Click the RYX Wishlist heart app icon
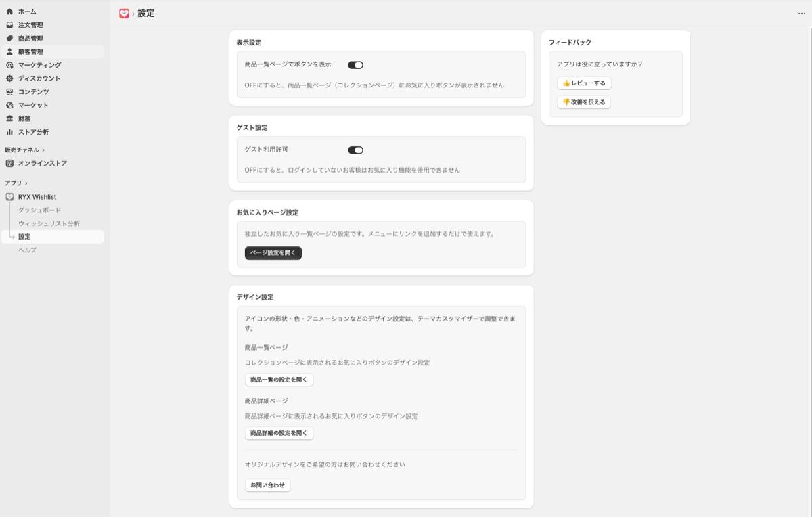 coord(9,196)
